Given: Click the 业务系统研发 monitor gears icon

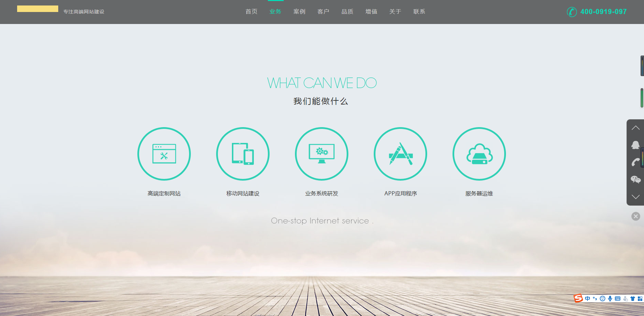Looking at the screenshot, I should pos(322,154).
